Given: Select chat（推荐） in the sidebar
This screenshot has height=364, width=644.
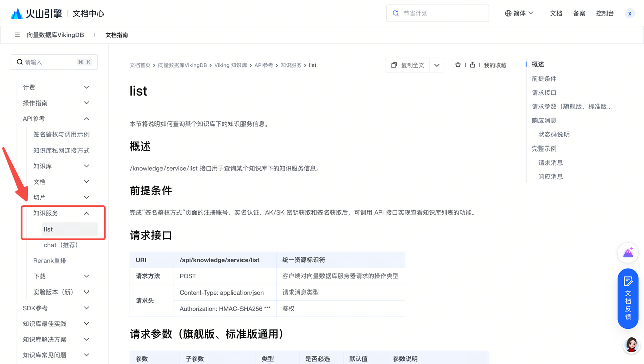Looking at the screenshot, I should (x=61, y=245).
